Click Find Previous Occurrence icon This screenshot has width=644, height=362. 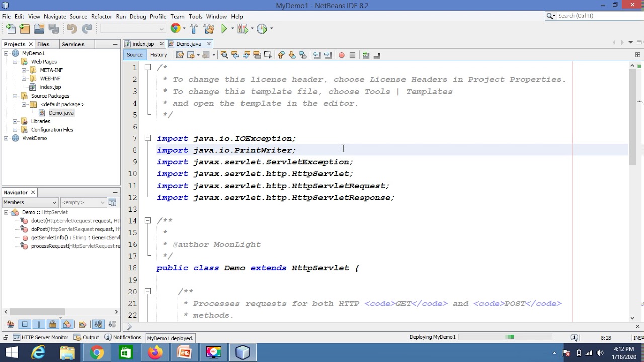235,55
